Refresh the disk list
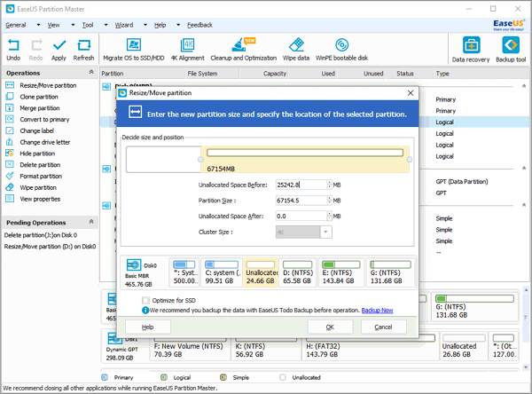Screen dimensions: 532x394 click(x=83, y=50)
